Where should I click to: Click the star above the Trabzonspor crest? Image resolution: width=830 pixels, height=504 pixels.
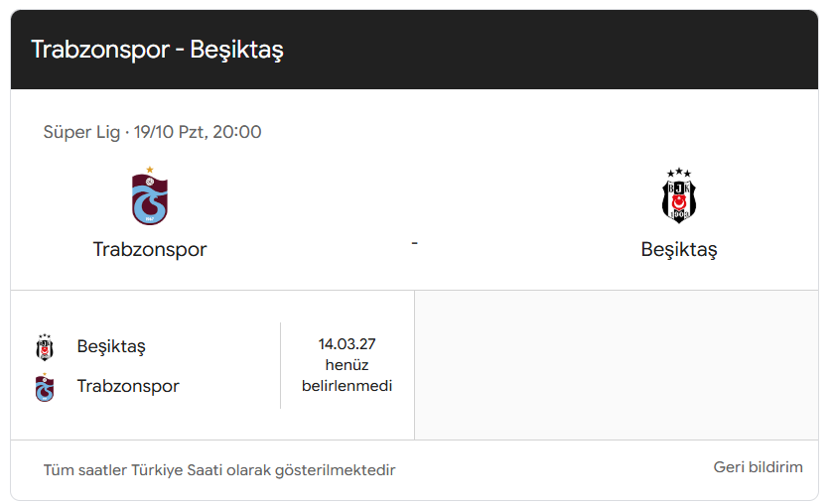coord(150,170)
